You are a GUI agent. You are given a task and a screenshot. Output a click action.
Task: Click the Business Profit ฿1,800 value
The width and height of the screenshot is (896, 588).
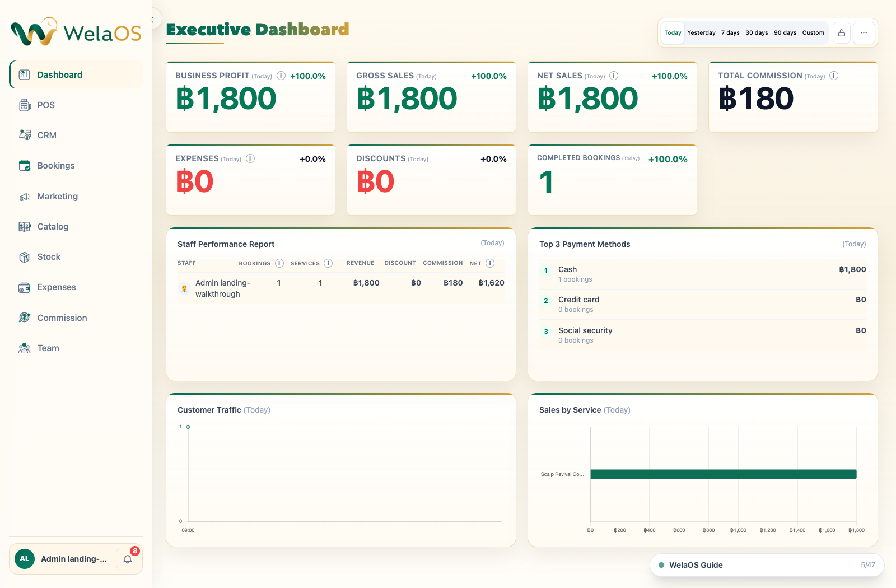pyautogui.click(x=226, y=99)
